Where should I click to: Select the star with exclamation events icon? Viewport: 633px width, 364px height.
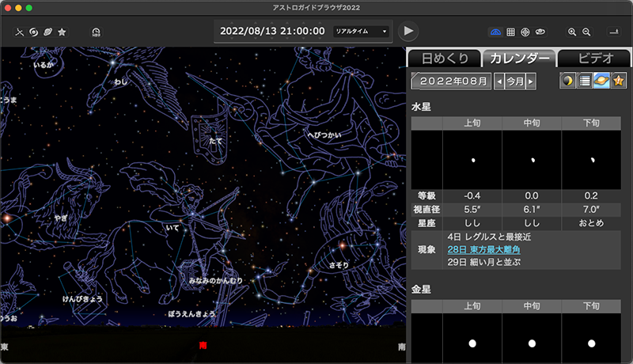pos(619,82)
